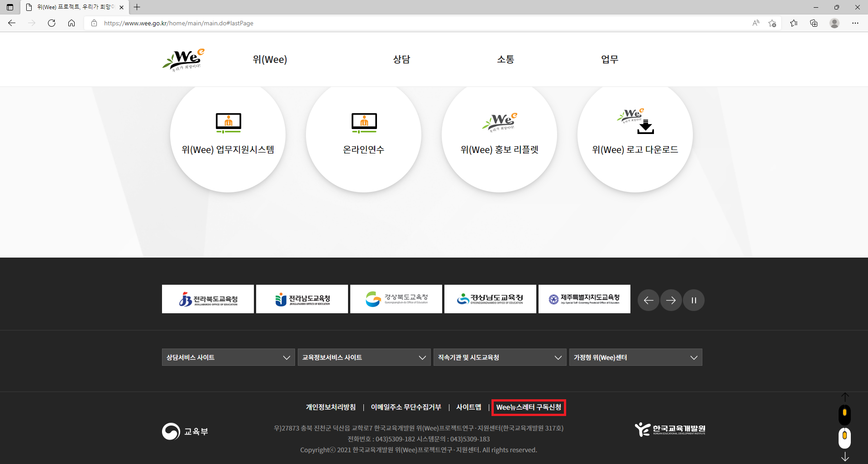Go back in browser
868x464 pixels.
click(12, 23)
